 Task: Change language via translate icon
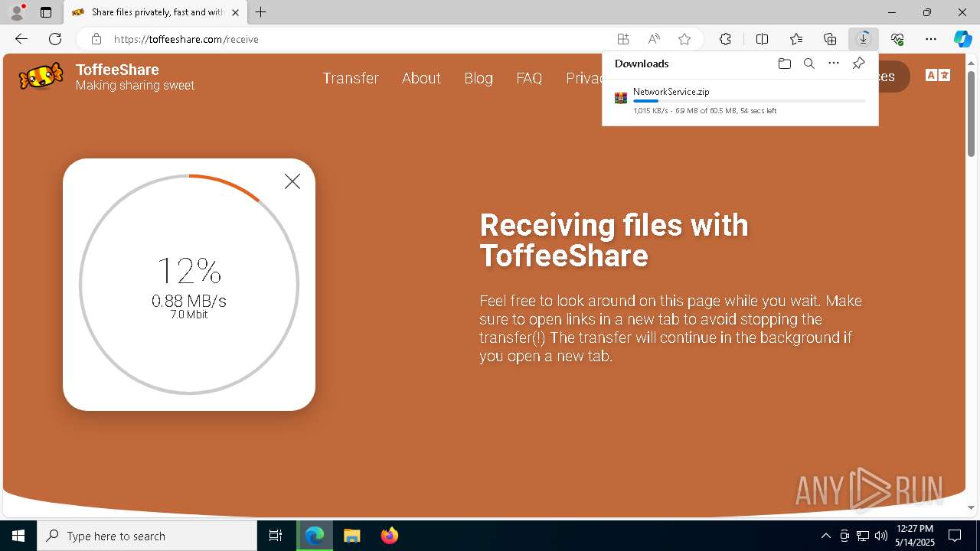point(938,75)
